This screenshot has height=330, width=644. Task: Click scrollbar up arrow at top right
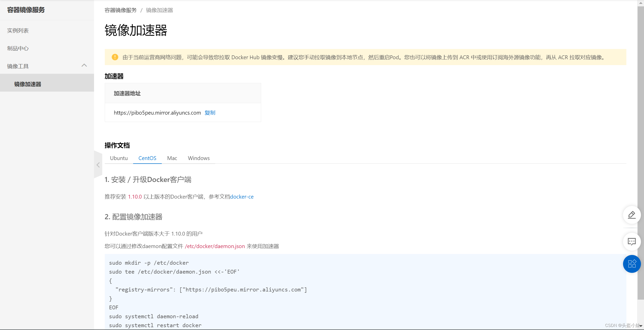(x=641, y=3)
